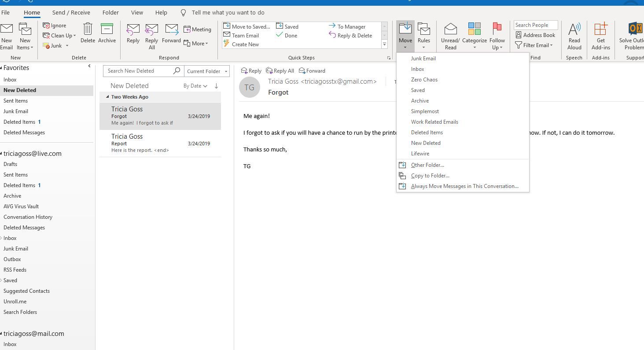Click the Unread/Read envelope icon
The image size is (644, 350).
450,29
